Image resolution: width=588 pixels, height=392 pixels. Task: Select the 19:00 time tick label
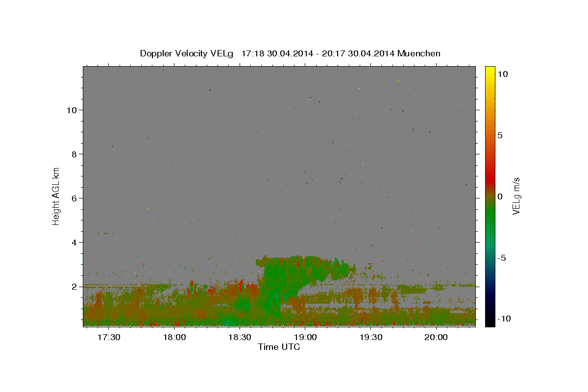pyautogui.click(x=305, y=338)
